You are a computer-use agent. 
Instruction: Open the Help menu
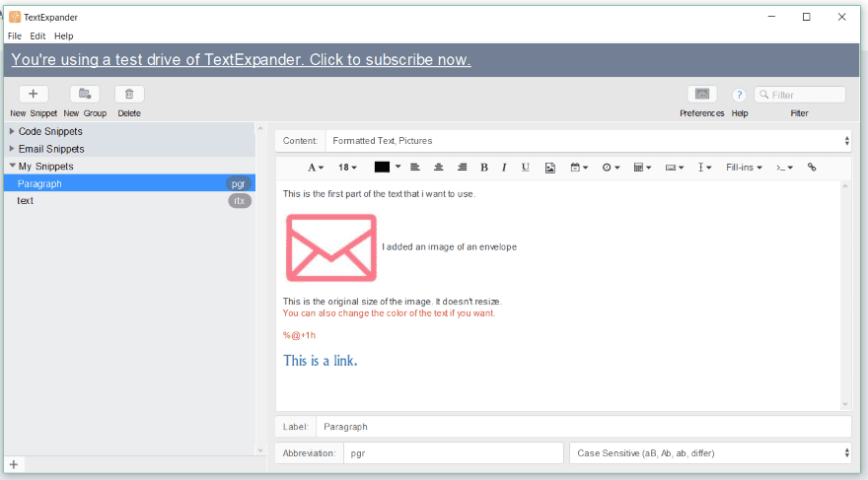click(x=64, y=35)
